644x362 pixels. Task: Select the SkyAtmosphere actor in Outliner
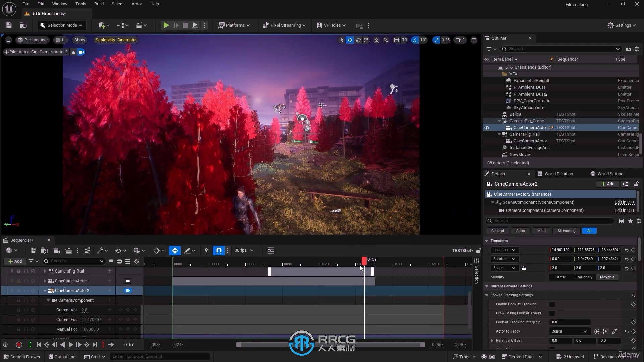[x=529, y=108]
